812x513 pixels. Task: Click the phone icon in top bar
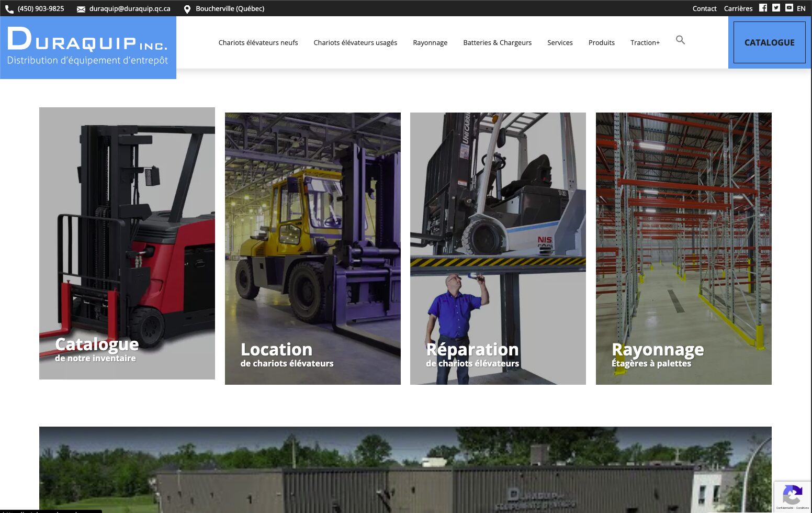(x=9, y=9)
